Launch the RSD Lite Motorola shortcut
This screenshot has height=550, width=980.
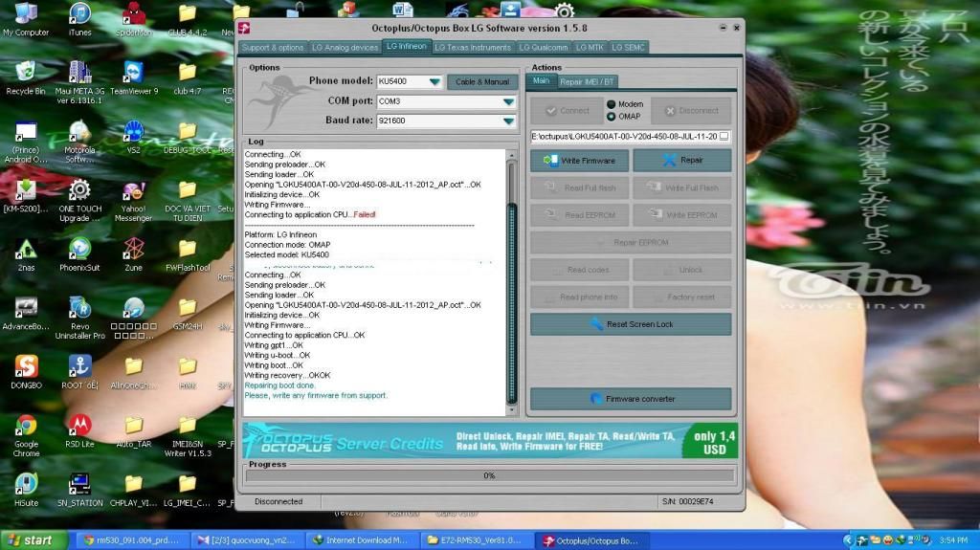coord(79,430)
